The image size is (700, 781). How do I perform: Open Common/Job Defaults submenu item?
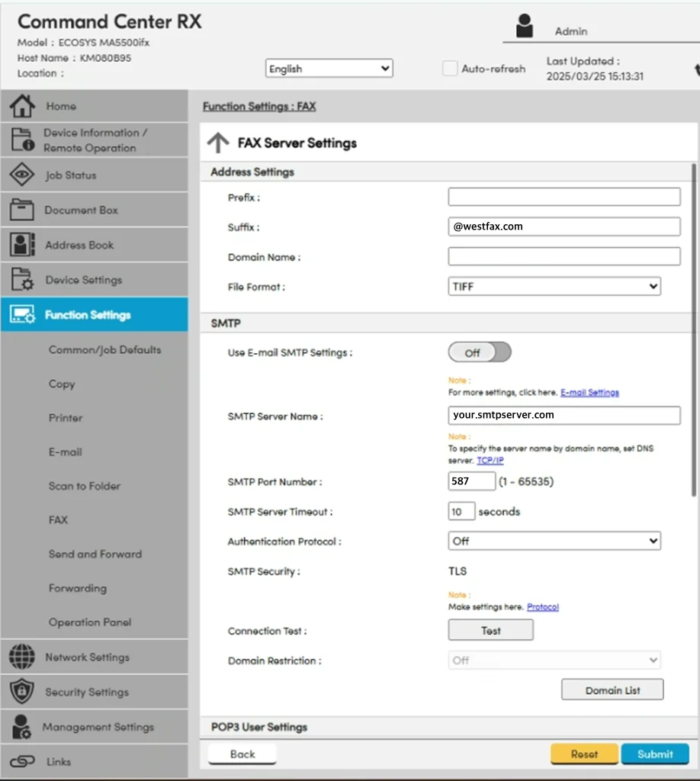(104, 350)
